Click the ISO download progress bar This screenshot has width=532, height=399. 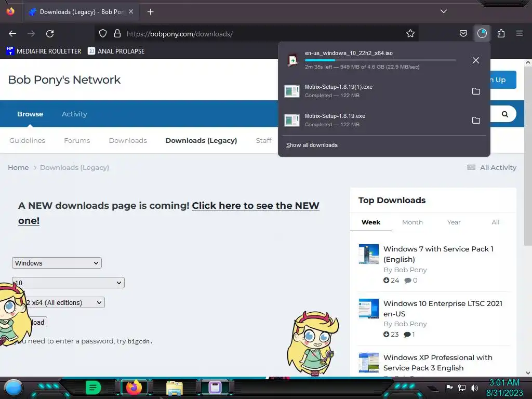380,60
